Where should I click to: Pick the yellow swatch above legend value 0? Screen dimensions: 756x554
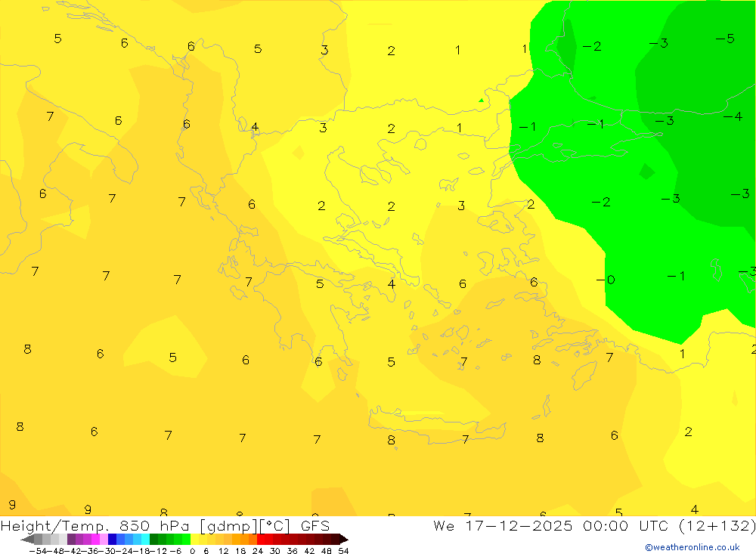(194, 539)
